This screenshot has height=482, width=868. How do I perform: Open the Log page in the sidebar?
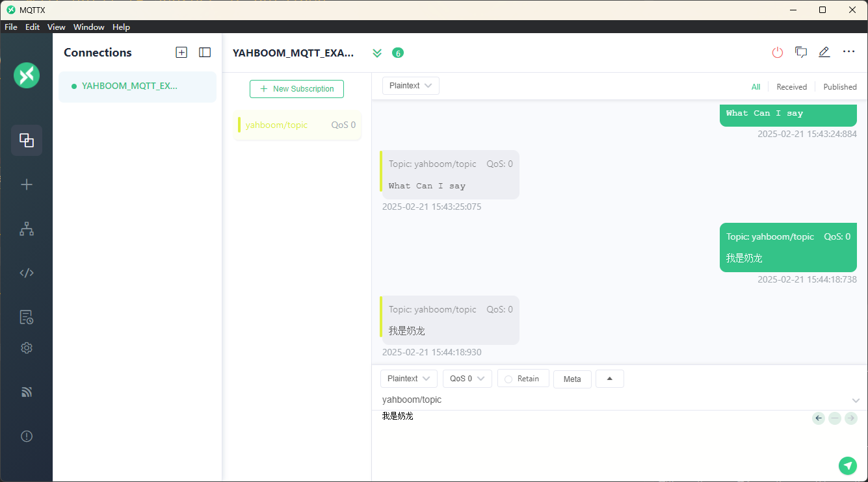27,317
